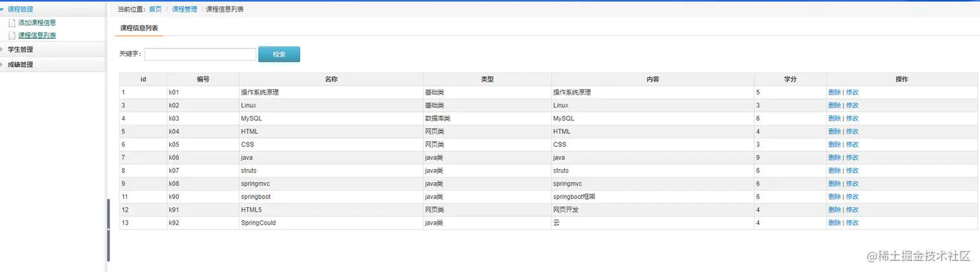Modify the k91 HTML5 course
Screen dimensions: 980x272
[852, 210]
